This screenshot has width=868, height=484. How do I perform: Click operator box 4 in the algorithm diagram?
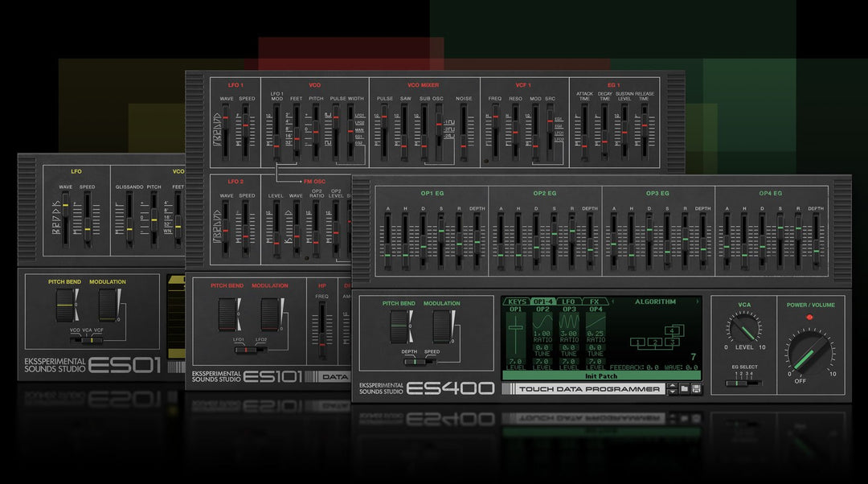tap(672, 330)
